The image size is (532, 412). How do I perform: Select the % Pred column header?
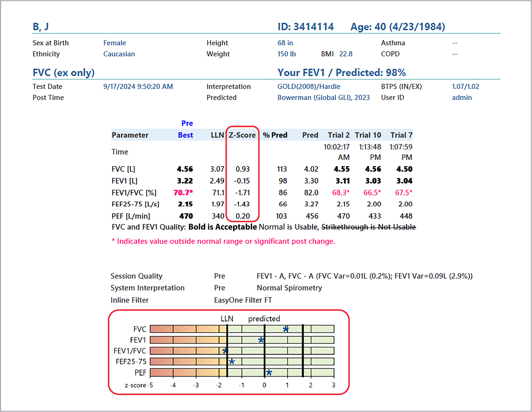(275, 135)
